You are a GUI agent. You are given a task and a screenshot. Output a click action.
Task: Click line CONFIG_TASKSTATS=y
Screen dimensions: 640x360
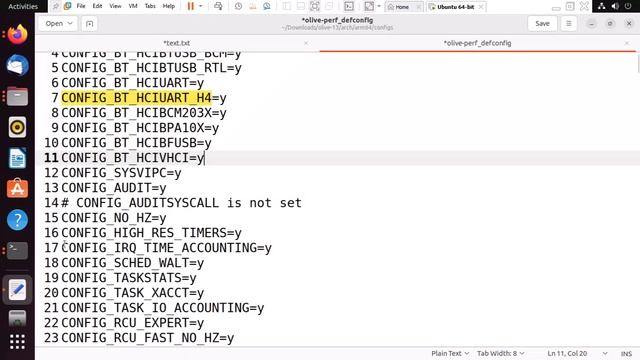[x=129, y=278]
